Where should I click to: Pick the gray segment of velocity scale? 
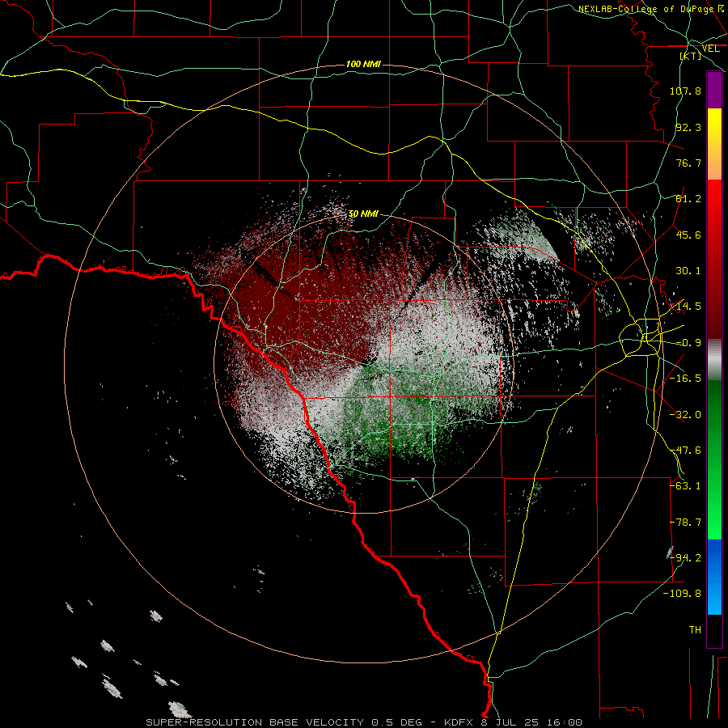714,359
